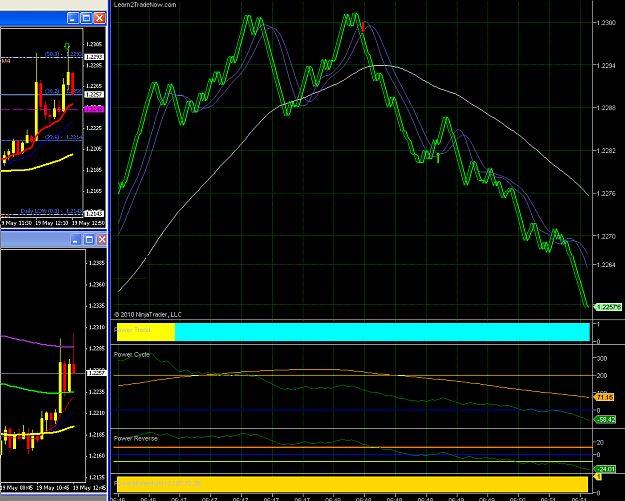Click the Power Cycle panel label
The image size is (625, 501).
(132, 355)
